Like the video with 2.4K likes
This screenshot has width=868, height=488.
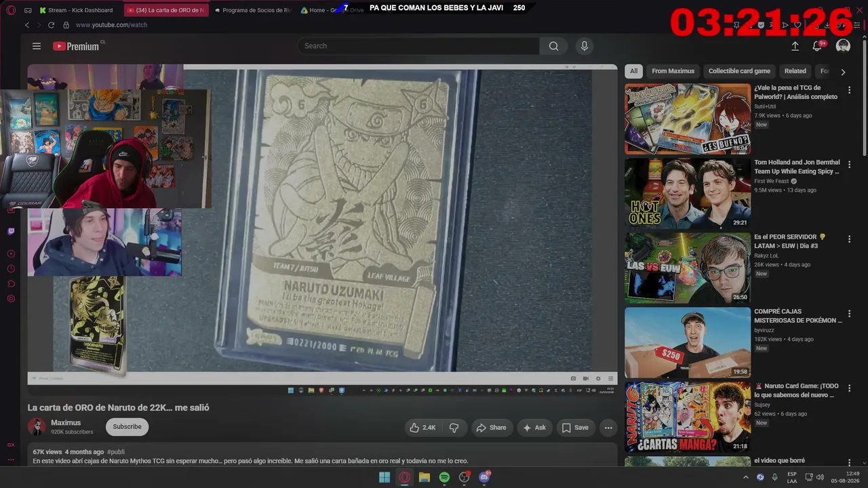pyautogui.click(x=422, y=428)
